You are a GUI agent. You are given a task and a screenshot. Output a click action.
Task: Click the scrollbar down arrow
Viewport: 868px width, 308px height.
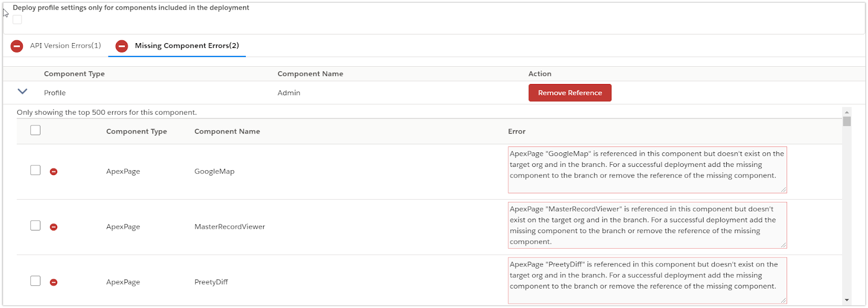pyautogui.click(x=846, y=300)
